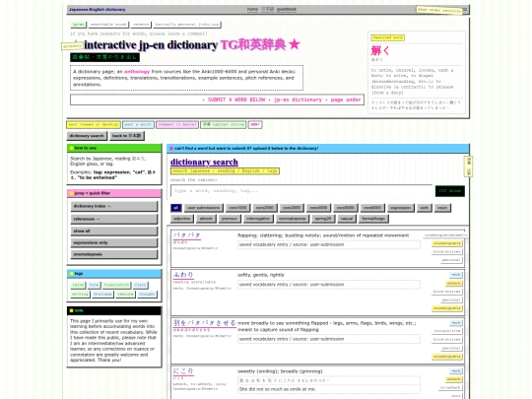Click 'verb' tag on 羽をパタパタさせる entry
532x399 pixels.
pos(456,323)
